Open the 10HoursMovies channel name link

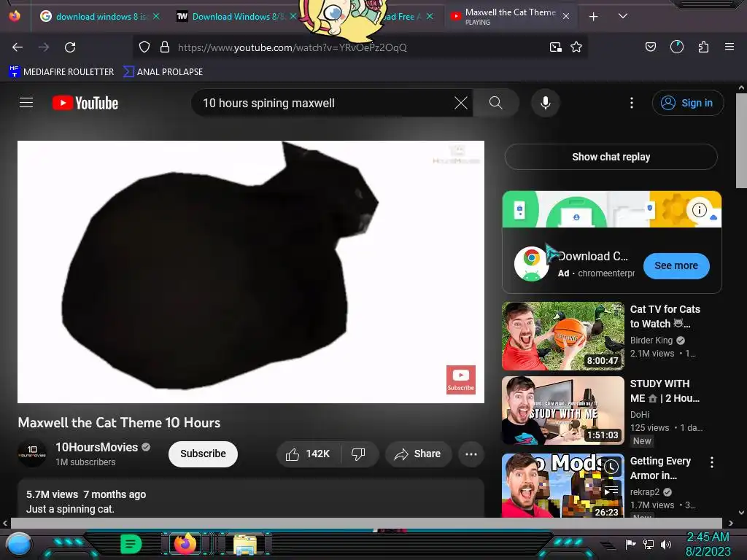click(97, 447)
